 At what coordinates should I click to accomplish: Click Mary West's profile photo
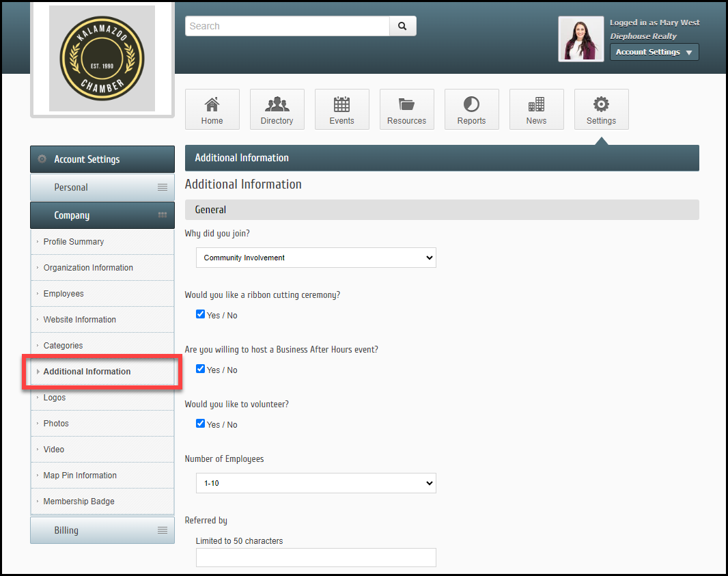coord(580,39)
